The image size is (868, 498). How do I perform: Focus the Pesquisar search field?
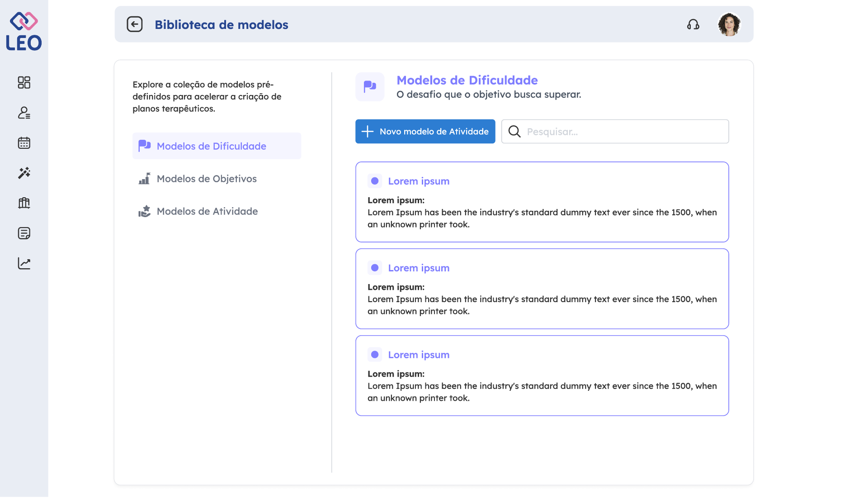pos(624,132)
